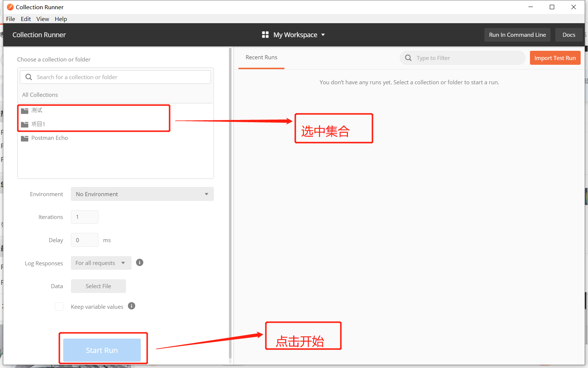Focus the Type to Filter field
Viewport: 588px width, 368px height.
pos(463,58)
